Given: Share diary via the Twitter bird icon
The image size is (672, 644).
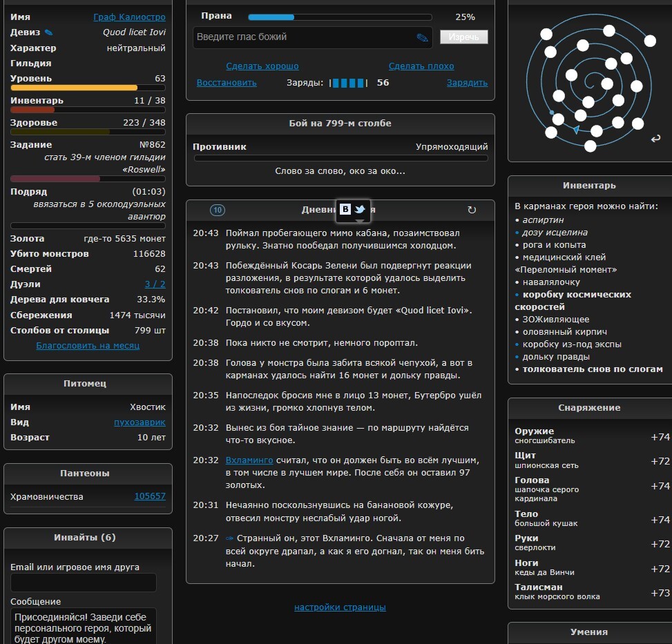Looking at the screenshot, I should 360,209.
